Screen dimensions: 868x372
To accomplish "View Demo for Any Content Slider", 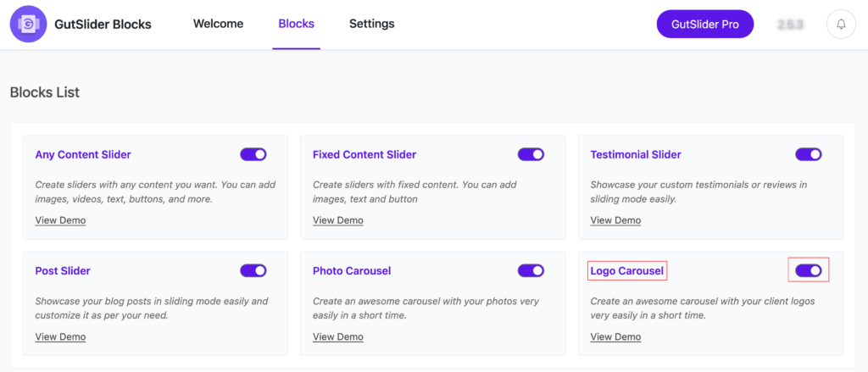I will click(60, 220).
